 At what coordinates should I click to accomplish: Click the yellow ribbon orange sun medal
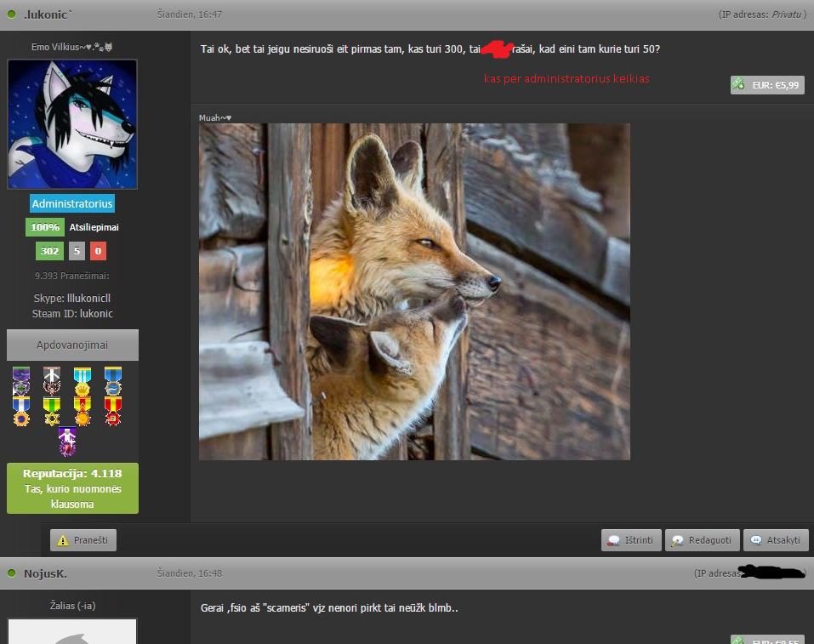(x=83, y=412)
